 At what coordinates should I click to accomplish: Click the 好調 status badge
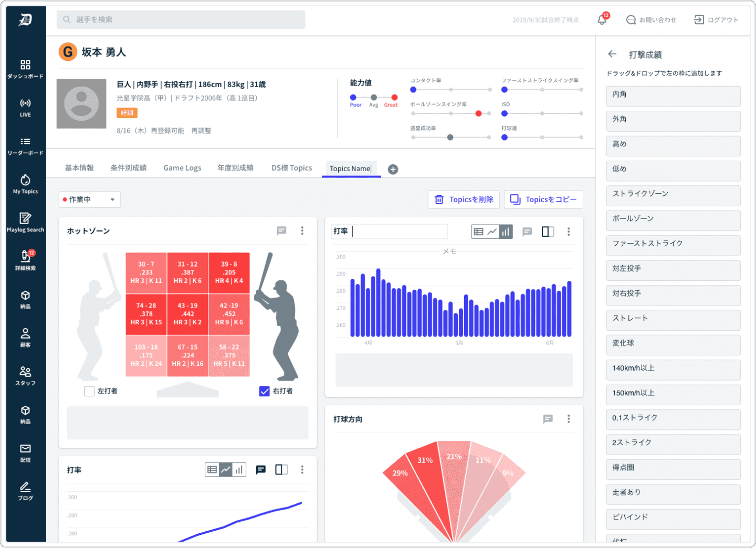pos(127,113)
